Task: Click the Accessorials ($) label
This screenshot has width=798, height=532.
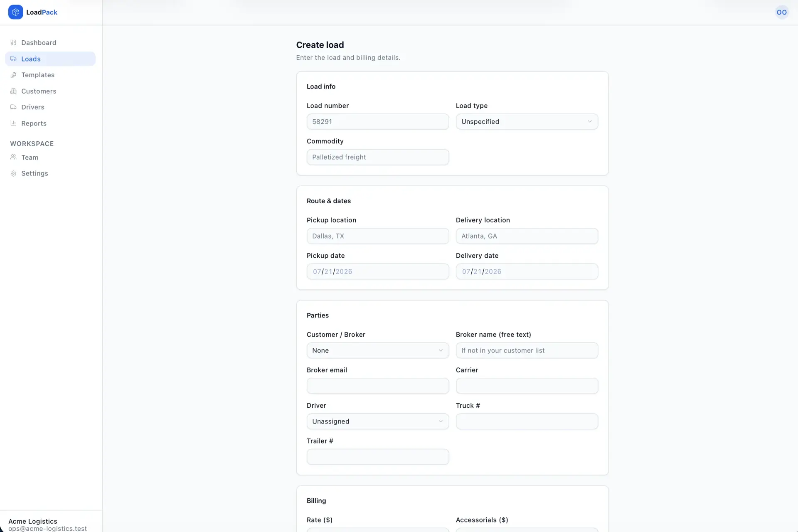Action: pos(482,520)
